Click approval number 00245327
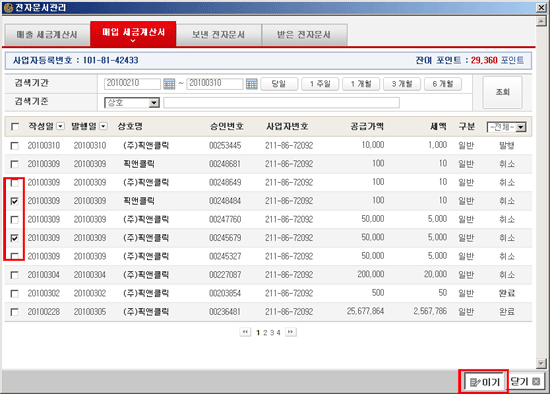Screen dimensions: 550x394 click(x=225, y=256)
